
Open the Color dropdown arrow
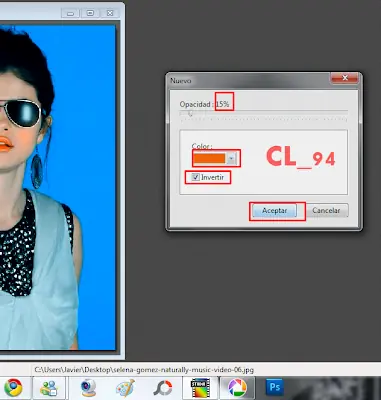pyautogui.click(x=232, y=158)
